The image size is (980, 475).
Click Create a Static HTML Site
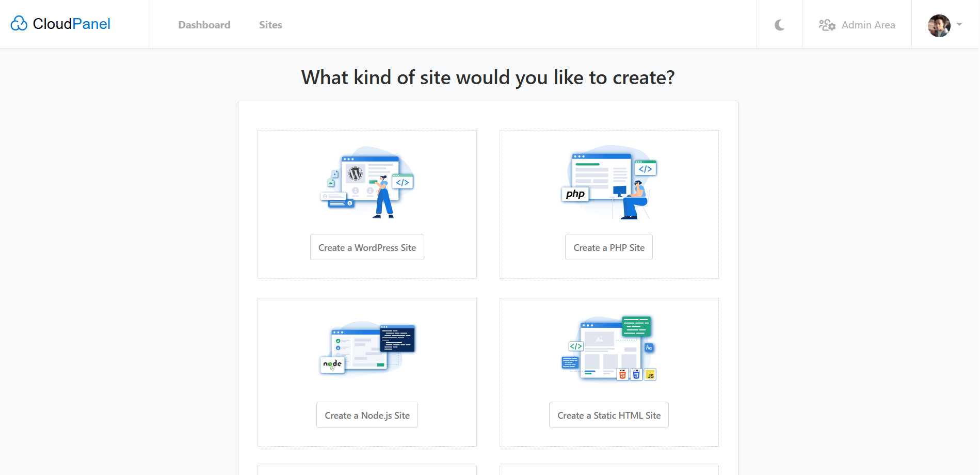pyautogui.click(x=608, y=415)
